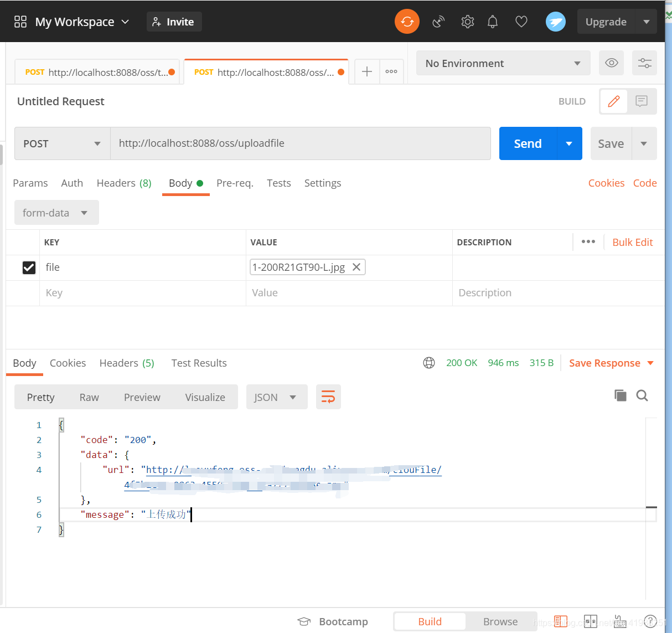Add a new request tab with plus
672x633 pixels.
pyautogui.click(x=366, y=71)
